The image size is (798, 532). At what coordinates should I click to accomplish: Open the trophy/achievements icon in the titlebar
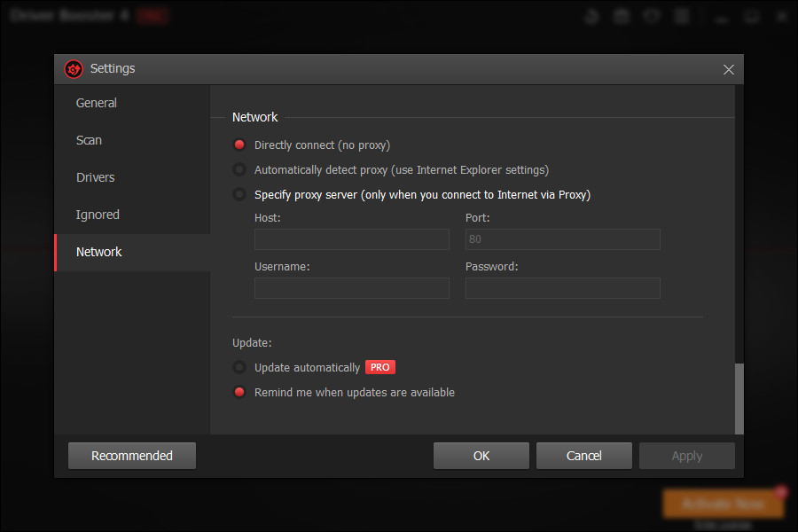pyautogui.click(x=591, y=15)
